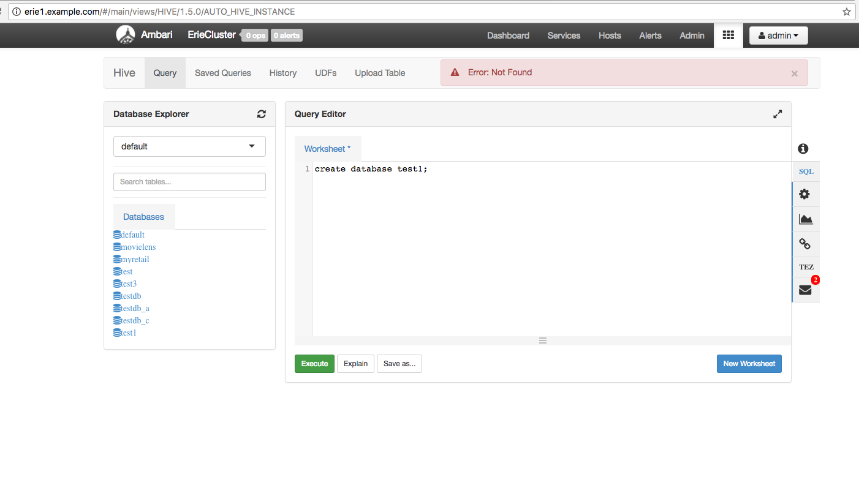Select the testdb_c database
Screen dimensions: 859x504
tap(135, 320)
